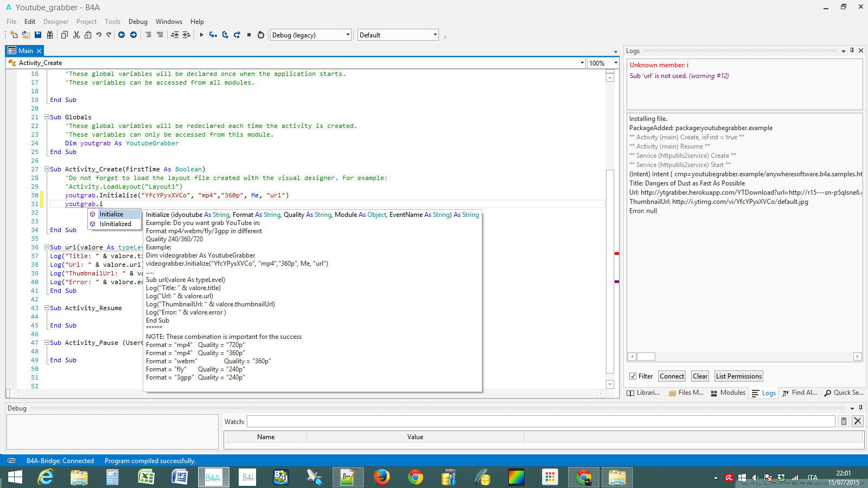Open the Debug (legacy) build mode dropdown
Screen dimensions: 868x488
click(311, 35)
